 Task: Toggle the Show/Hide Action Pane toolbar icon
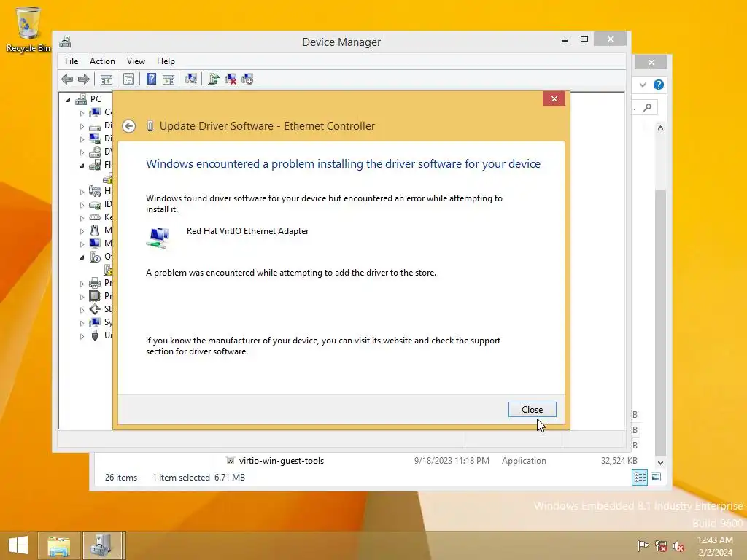pos(169,79)
